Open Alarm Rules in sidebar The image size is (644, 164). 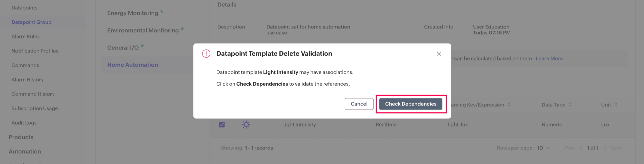click(x=25, y=36)
